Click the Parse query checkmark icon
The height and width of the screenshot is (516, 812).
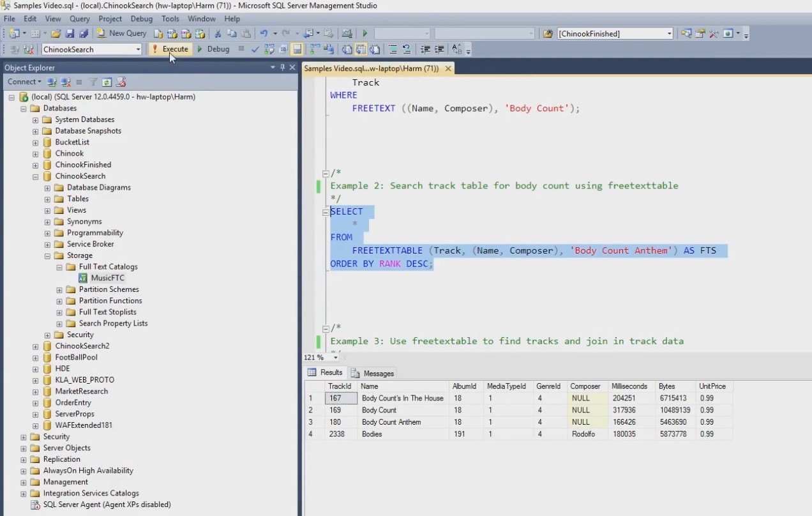255,49
